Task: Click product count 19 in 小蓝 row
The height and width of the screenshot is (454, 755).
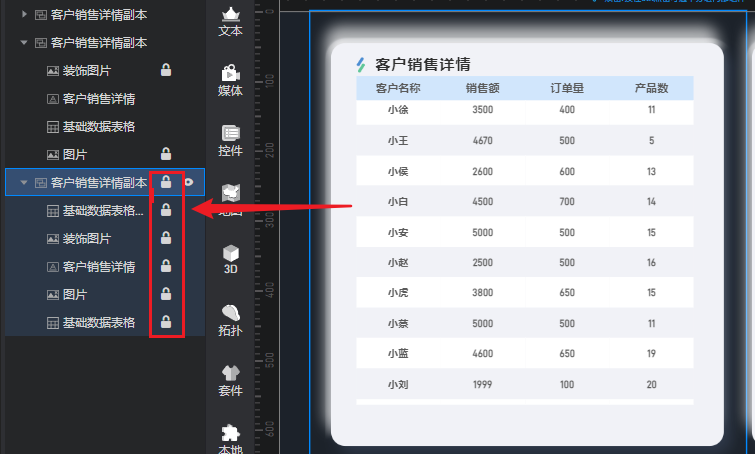Action: click(651, 354)
